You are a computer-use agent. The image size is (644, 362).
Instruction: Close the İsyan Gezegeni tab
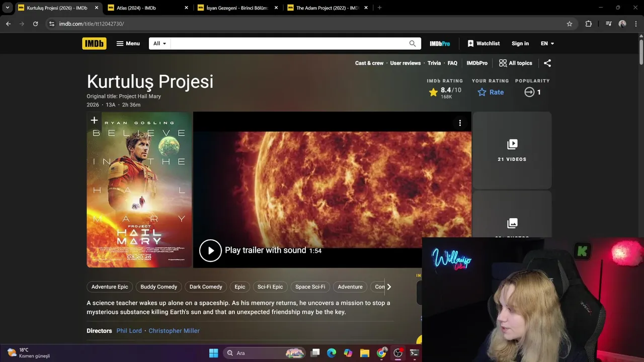[276, 8]
